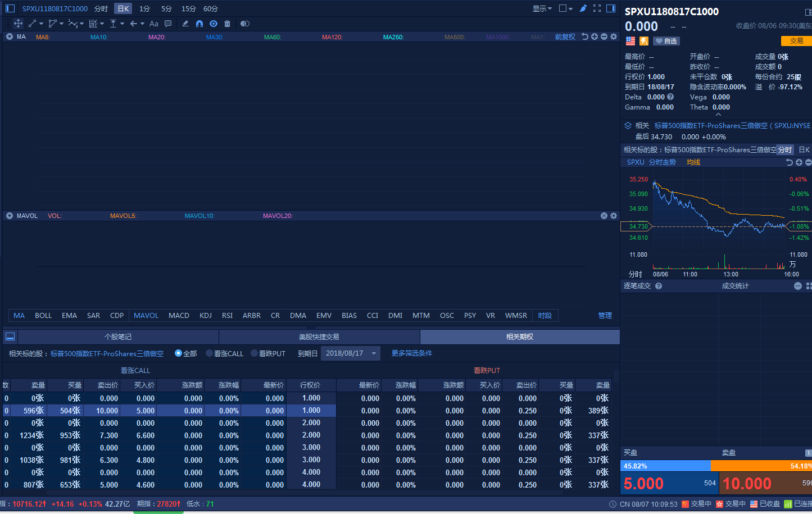Close the MAVOL indicator panel
This screenshot has height=514, width=812.
604,216
